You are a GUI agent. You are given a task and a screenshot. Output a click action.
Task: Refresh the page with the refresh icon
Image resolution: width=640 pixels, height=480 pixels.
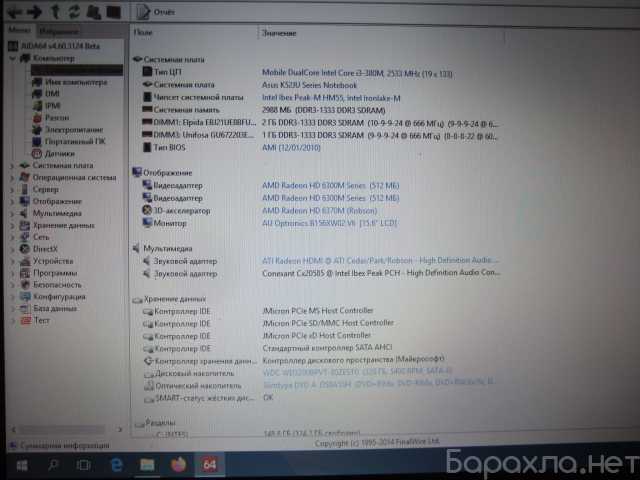[74, 12]
